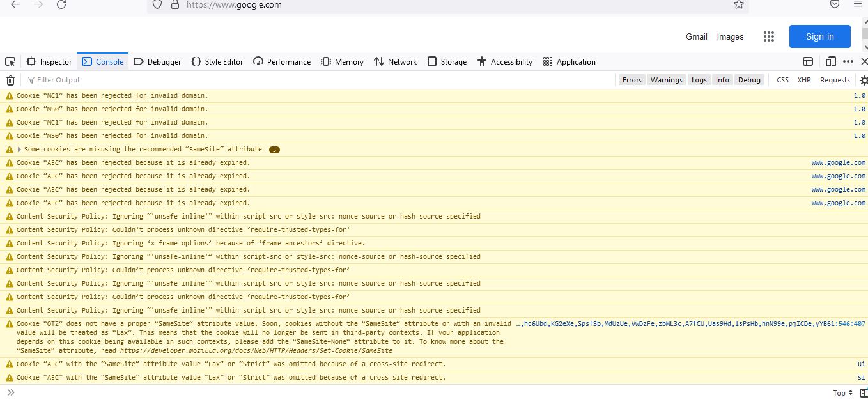The image size is (868, 402).
Task: Open console settings gear icon
Action: pyautogui.click(x=864, y=81)
